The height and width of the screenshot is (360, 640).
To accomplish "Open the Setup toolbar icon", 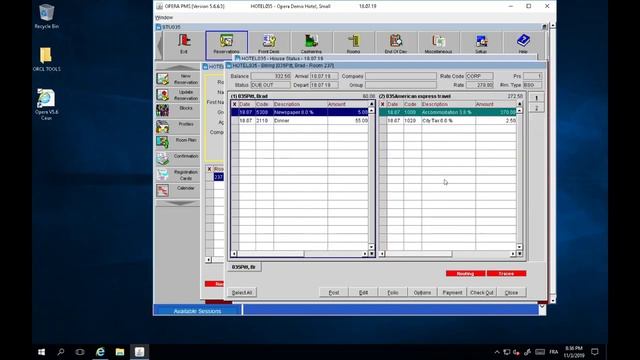I will (x=481, y=44).
